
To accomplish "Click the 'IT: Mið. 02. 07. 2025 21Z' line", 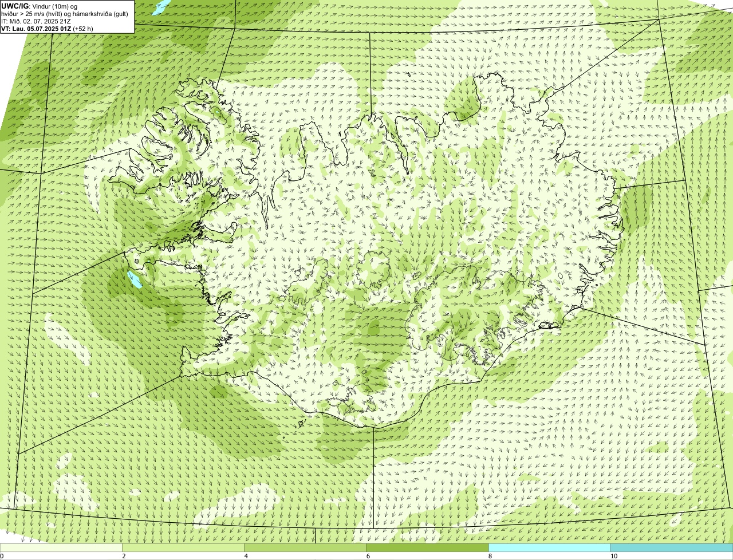I will (x=37, y=21).
